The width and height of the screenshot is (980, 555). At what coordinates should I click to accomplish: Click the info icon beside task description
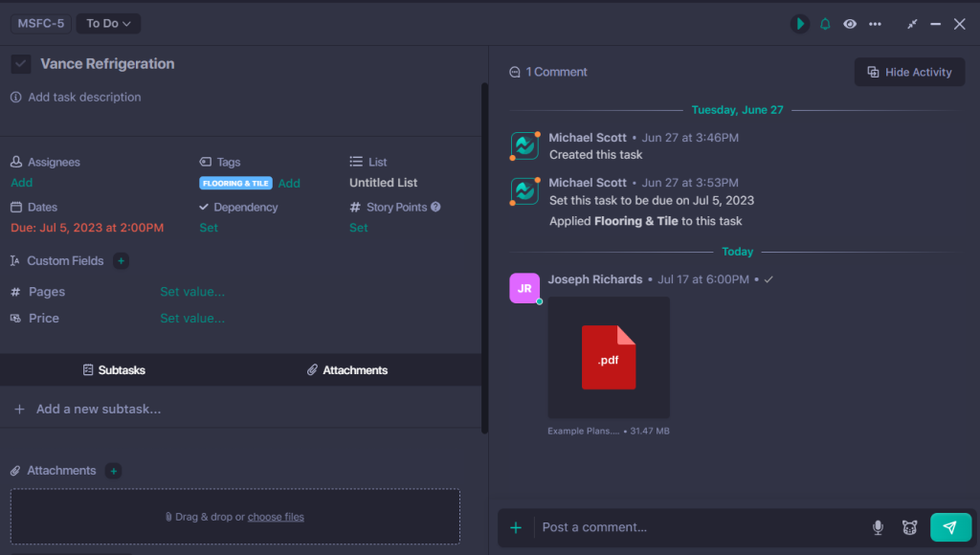click(15, 97)
